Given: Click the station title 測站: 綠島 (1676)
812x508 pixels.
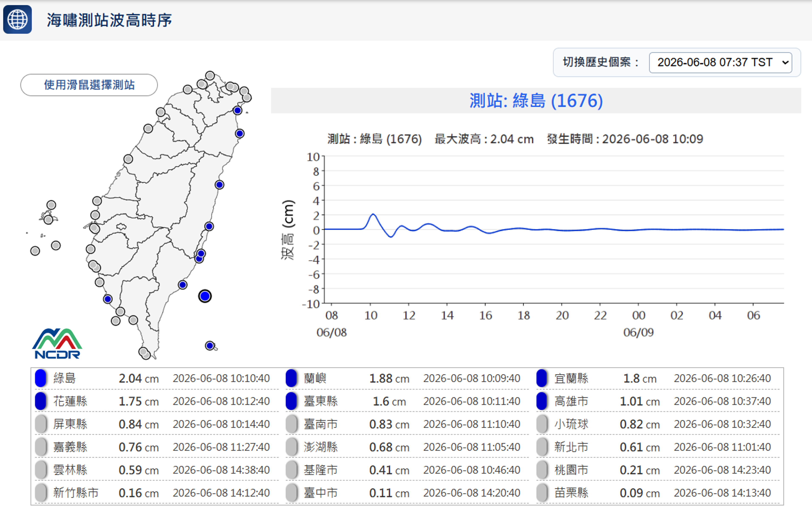Looking at the screenshot, I should click(536, 100).
